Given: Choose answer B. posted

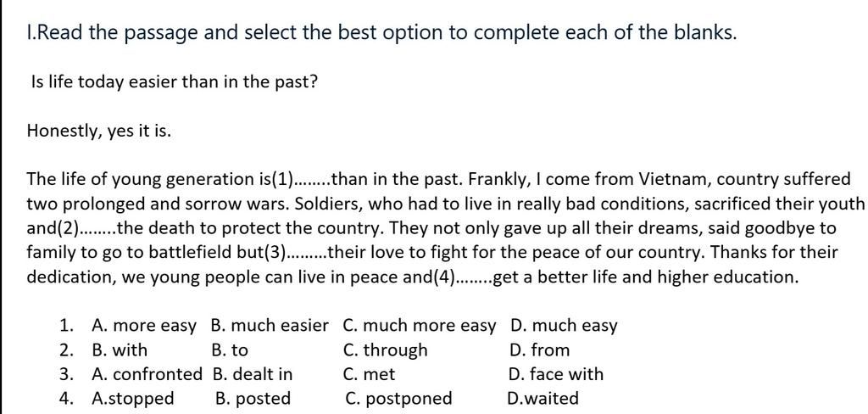Looking at the screenshot, I should click(x=253, y=399).
